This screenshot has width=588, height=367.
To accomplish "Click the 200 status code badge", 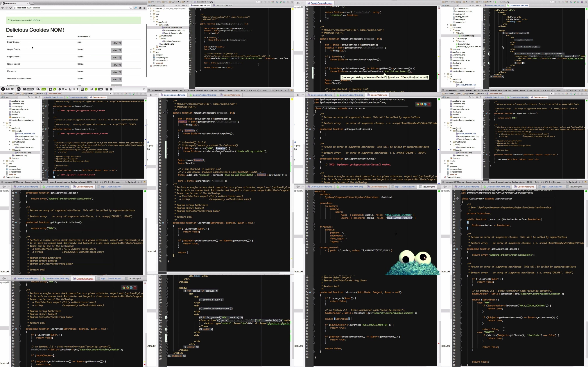I will (x=44, y=89).
